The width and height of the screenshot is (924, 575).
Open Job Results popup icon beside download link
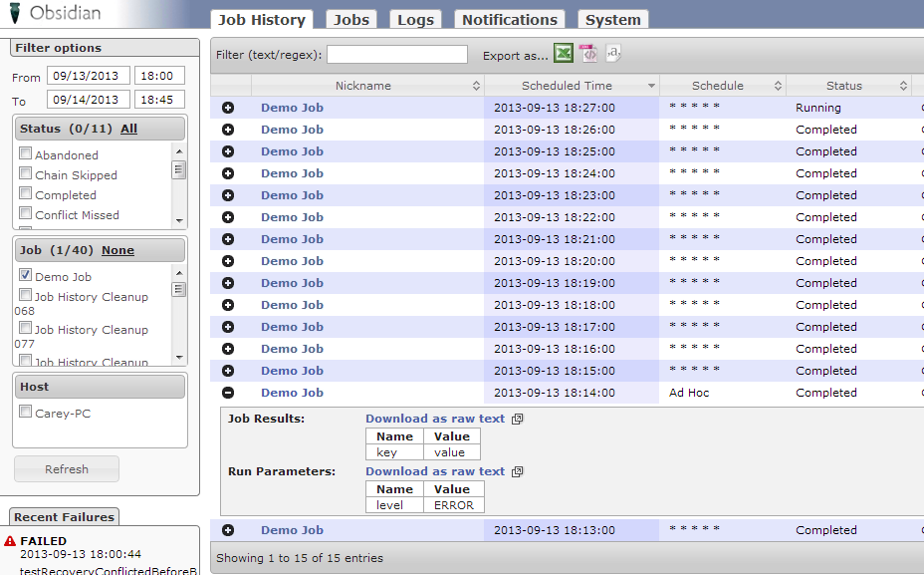click(517, 420)
